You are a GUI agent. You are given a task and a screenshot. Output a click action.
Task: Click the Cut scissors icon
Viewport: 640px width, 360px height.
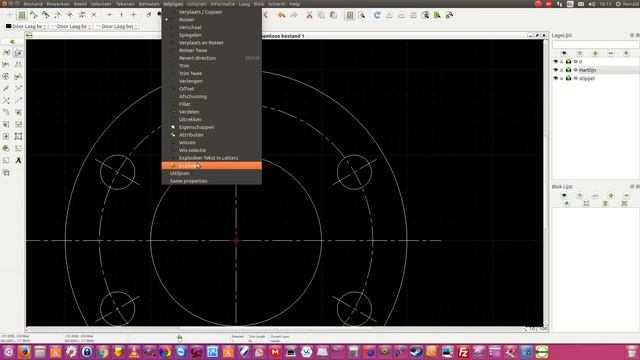pyautogui.click(x=309, y=16)
